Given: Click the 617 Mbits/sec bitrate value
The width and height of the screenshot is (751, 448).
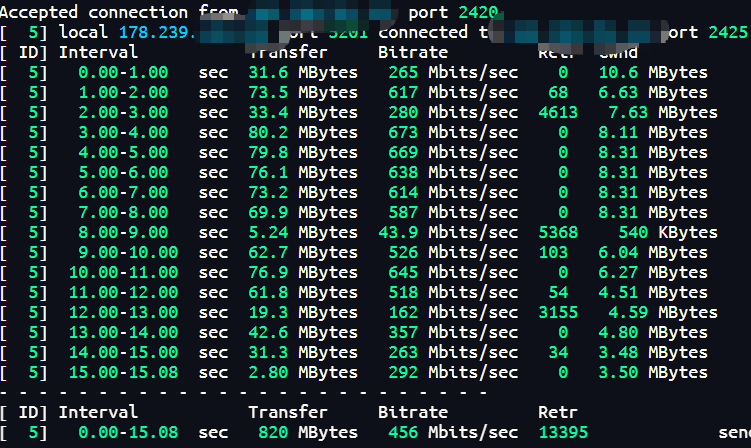Looking at the screenshot, I should click(453, 92).
